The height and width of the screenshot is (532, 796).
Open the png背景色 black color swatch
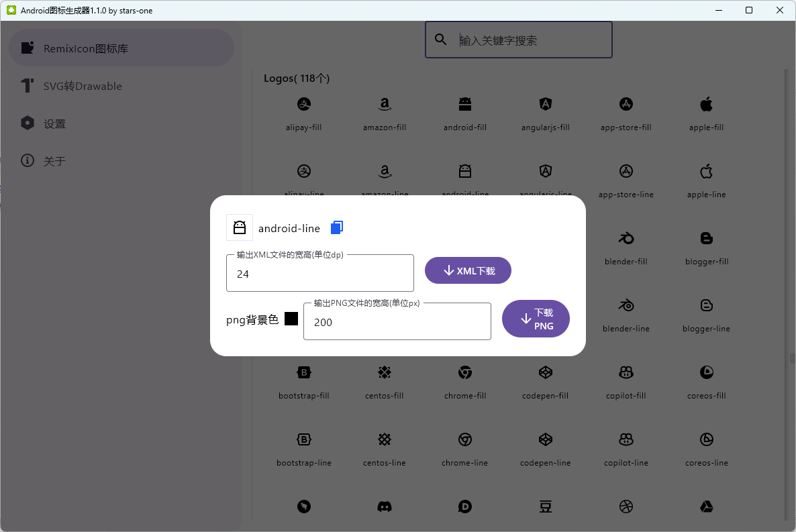[x=291, y=319]
